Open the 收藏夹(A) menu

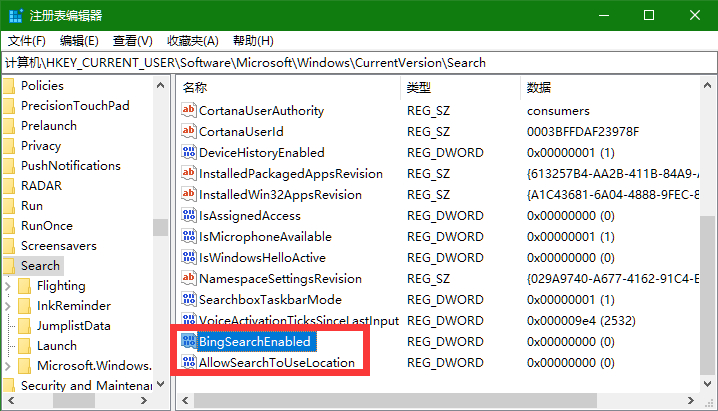193,41
